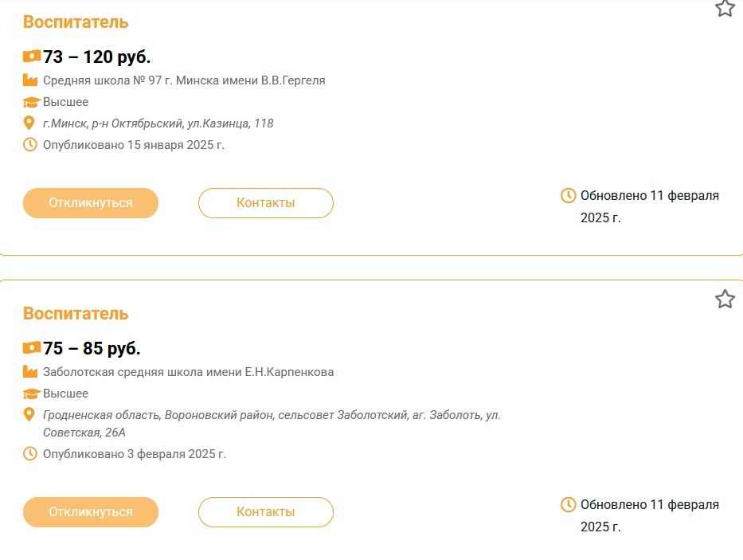Click location pin next to г.Минск address
743x560 pixels.
pos(29,123)
